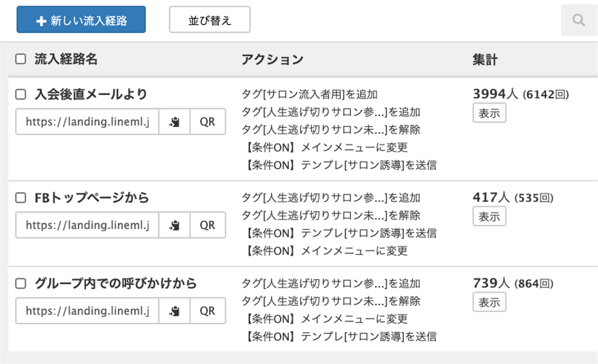Image resolution: width=598 pixels, height=364 pixels.
Task: Click タグ[サロン流入者用]を追加 action text
Action: tap(310, 94)
